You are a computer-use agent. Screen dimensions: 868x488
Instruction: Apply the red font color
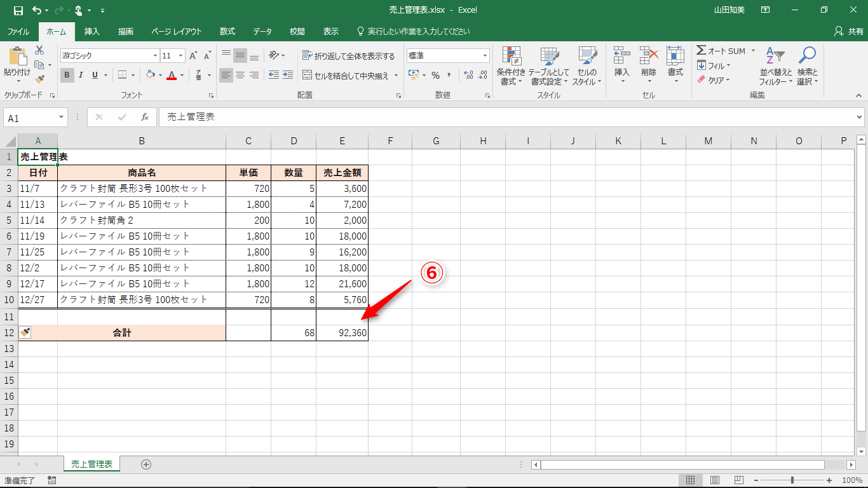tap(172, 75)
